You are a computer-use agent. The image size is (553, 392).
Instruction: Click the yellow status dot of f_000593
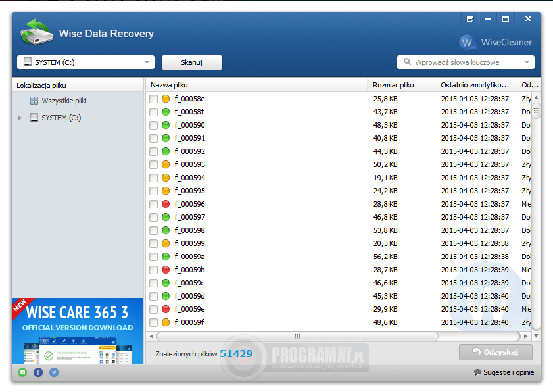coord(166,164)
